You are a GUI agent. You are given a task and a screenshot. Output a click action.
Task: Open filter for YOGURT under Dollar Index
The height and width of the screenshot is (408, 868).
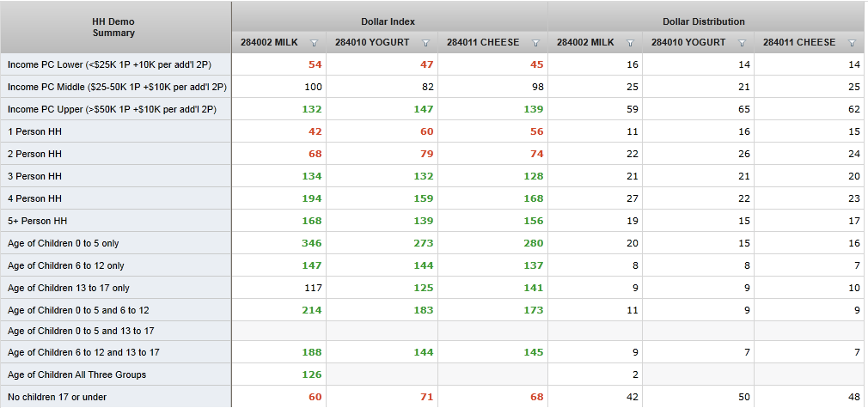[425, 43]
